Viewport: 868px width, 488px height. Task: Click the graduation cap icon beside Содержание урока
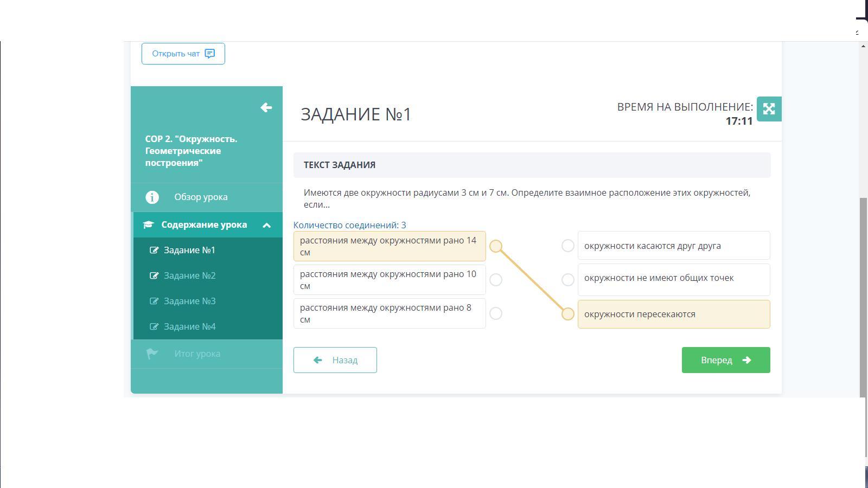pos(148,225)
